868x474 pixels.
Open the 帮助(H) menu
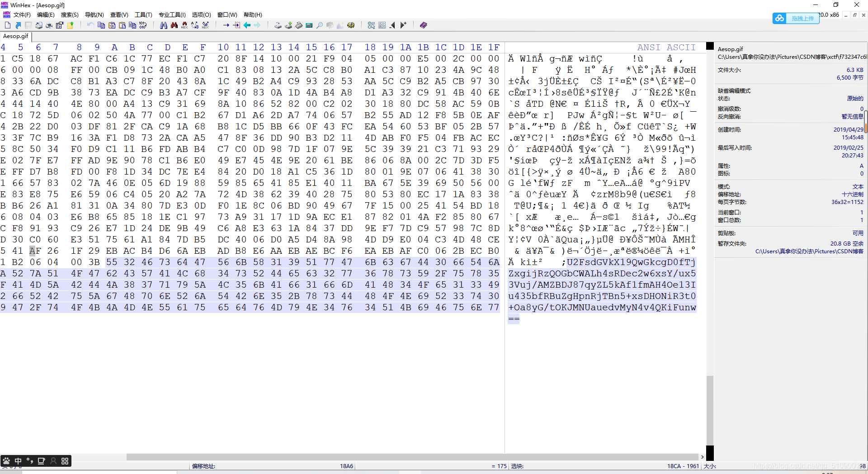[x=253, y=15]
